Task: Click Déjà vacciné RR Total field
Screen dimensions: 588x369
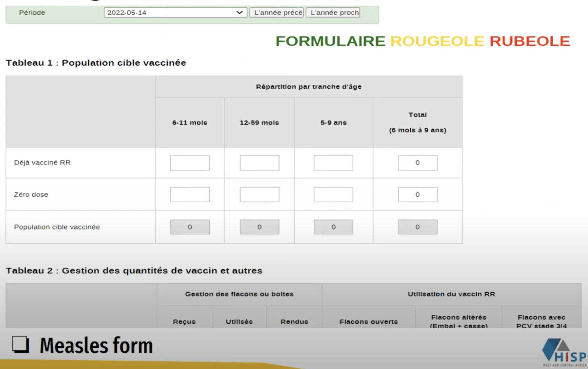Action: (x=418, y=163)
